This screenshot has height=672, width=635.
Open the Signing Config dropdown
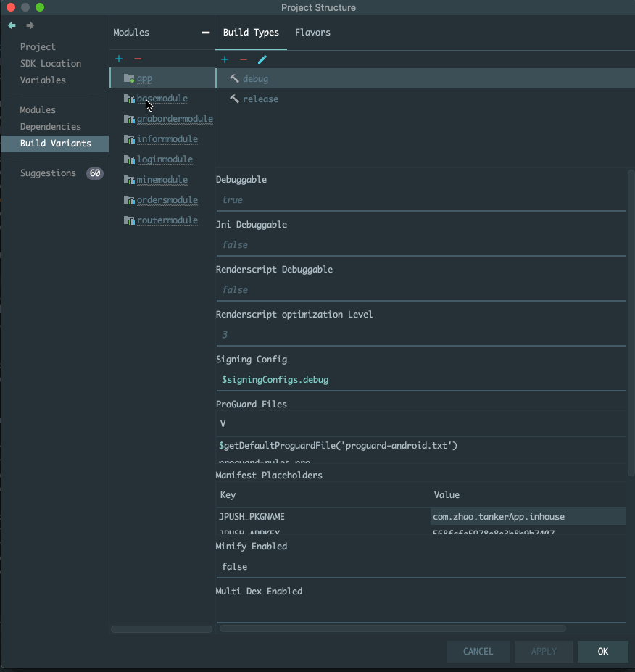click(x=421, y=380)
